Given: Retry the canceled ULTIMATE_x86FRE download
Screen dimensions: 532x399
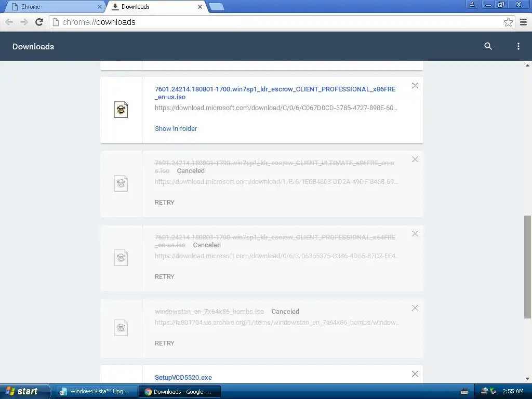Looking at the screenshot, I should click(x=165, y=203).
